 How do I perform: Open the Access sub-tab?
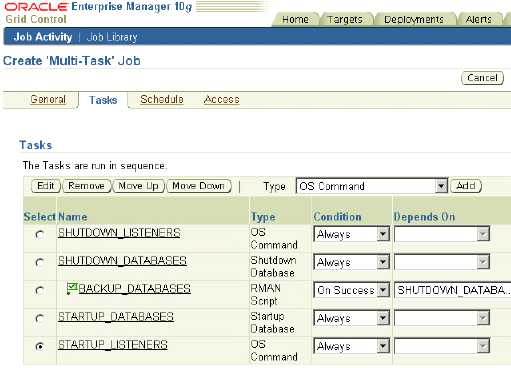[x=222, y=99]
